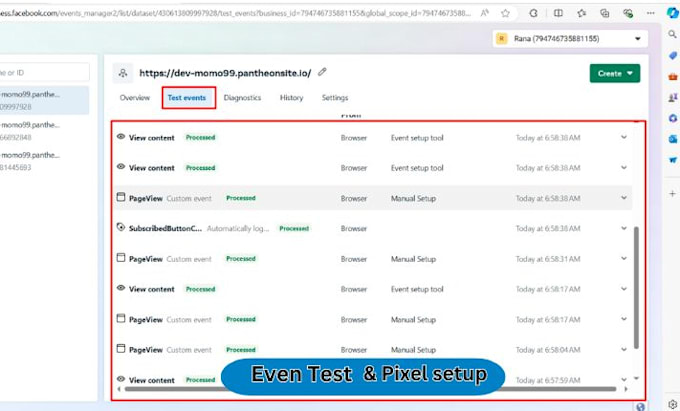
Task: Open the browser three-dot menu
Action: (x=651, y=13)
